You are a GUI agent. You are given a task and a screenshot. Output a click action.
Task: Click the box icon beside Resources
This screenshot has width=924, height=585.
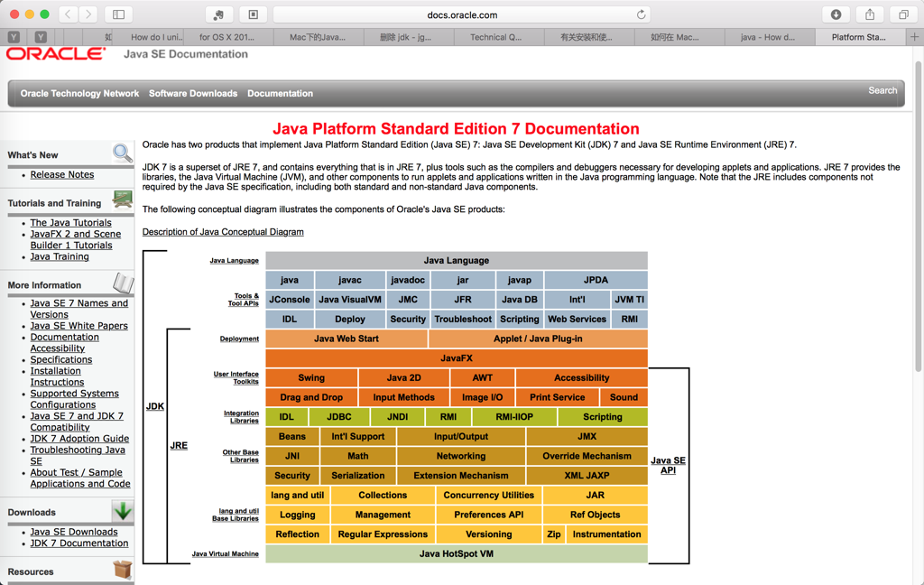click(x=123, y=569)
